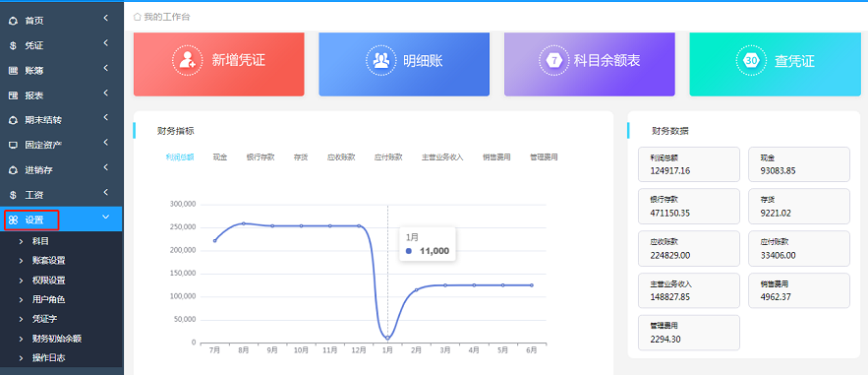Switch to the 主营业务收入 indicator tab
868x375 pixels.
(442, 157)
